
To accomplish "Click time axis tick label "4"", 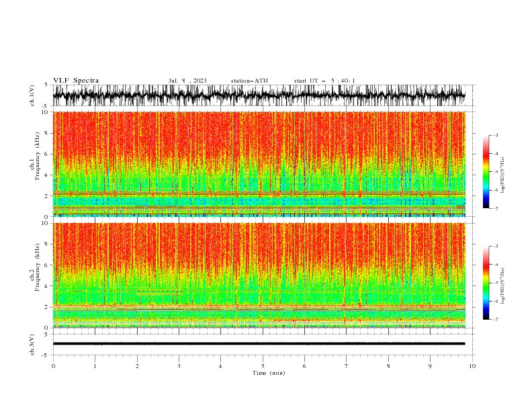I will pyautogui.click(x=220, y=366).
